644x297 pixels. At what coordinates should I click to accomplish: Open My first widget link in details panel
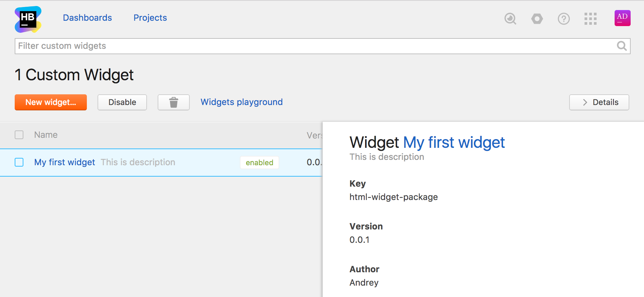pos(454,142)
